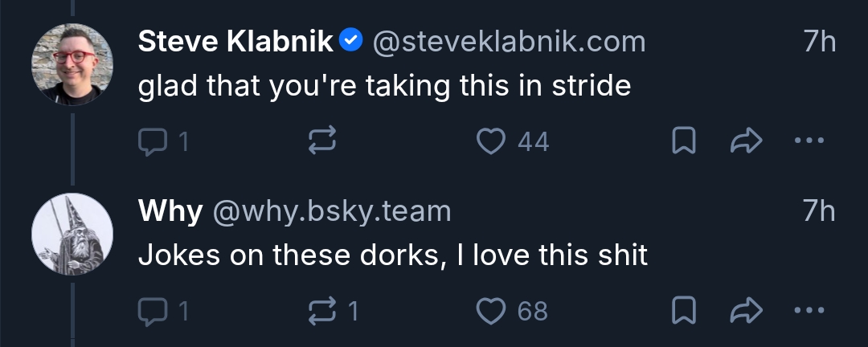Open Steve Klabnik's profile picture
Screen dimensions: 868x347
click(x=72, y=64)
